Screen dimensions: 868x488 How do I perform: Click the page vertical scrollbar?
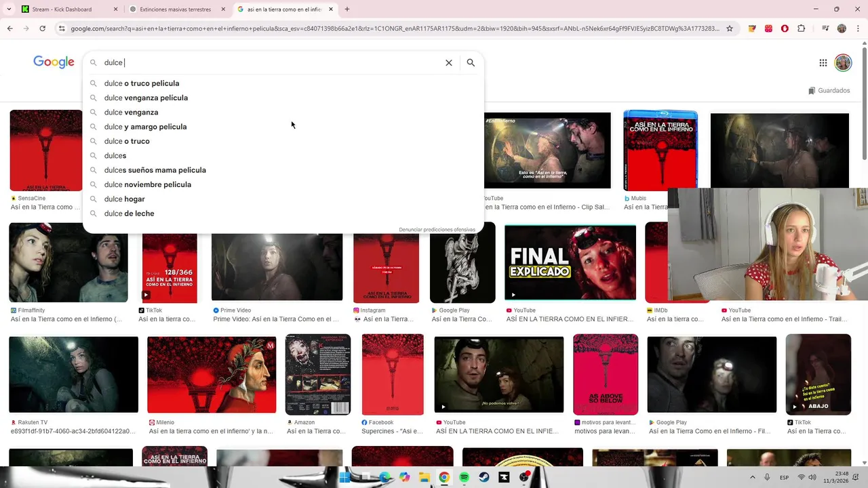click(x=864, y=103)
